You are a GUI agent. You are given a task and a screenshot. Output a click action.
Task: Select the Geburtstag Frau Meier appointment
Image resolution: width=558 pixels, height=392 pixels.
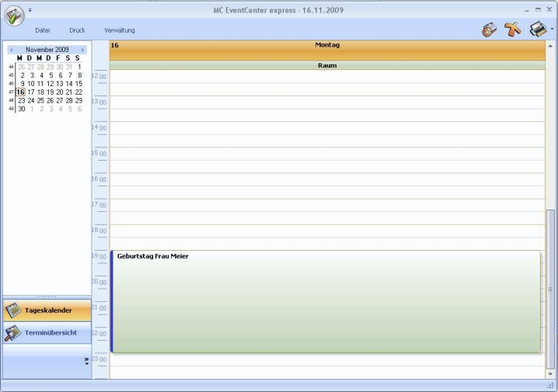[x=326, y=301]
